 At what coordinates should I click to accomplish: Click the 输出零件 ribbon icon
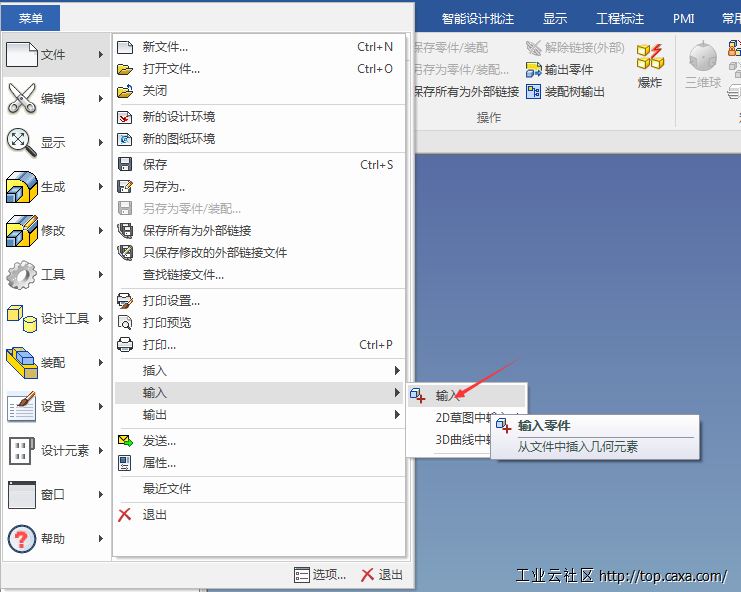point(535,70)
